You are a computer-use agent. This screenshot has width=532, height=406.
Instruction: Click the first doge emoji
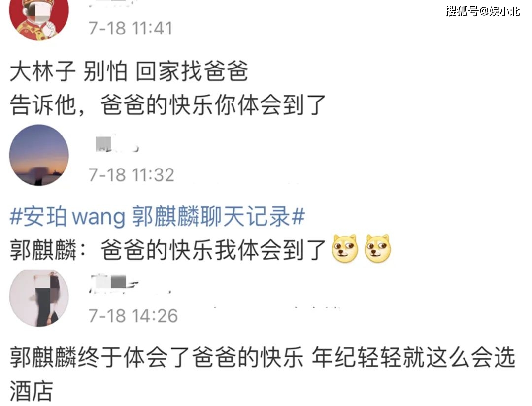coord(345,249)
